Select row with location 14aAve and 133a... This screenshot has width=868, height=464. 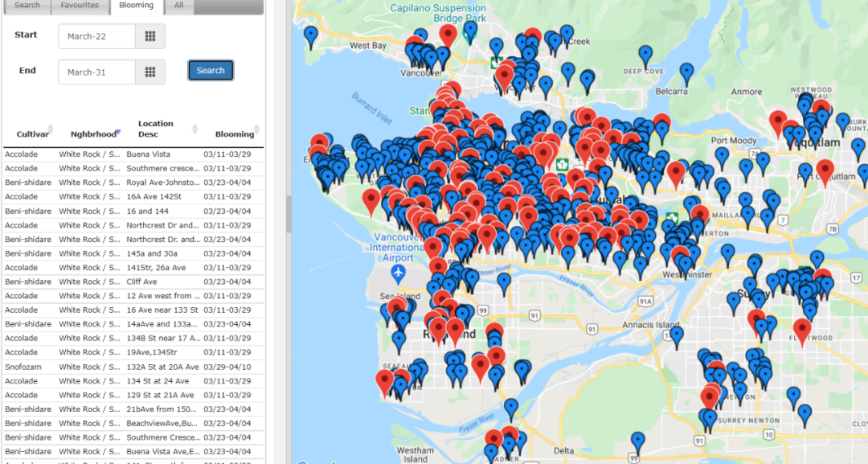pos(133,324)
